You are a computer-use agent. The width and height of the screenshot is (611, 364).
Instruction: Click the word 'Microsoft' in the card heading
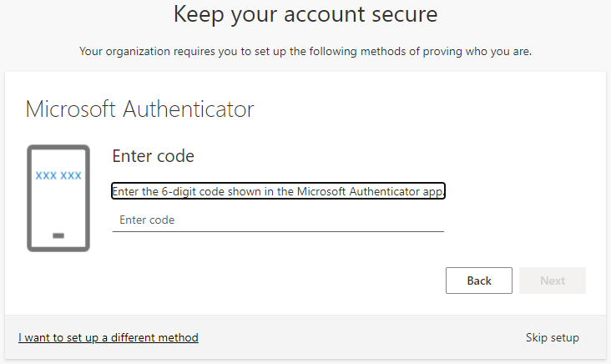71,109
